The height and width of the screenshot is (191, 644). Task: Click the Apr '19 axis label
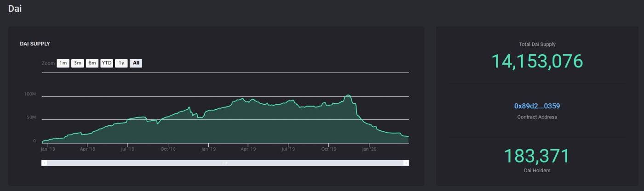click(248, 149)
